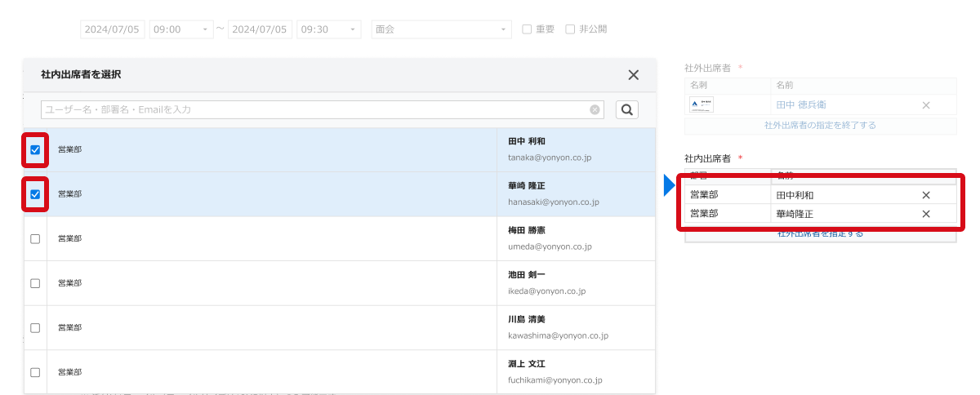Screen dimensions: 980x395
Task: Select kawashima@yonyon.co.jp email text
Action: point(558,335)
